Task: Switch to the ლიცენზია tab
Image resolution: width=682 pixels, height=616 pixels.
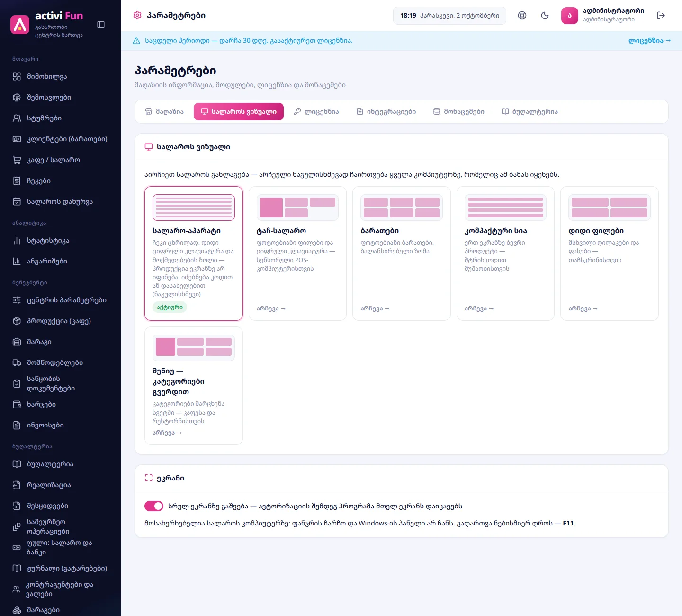Action: [x=316, y=112]
